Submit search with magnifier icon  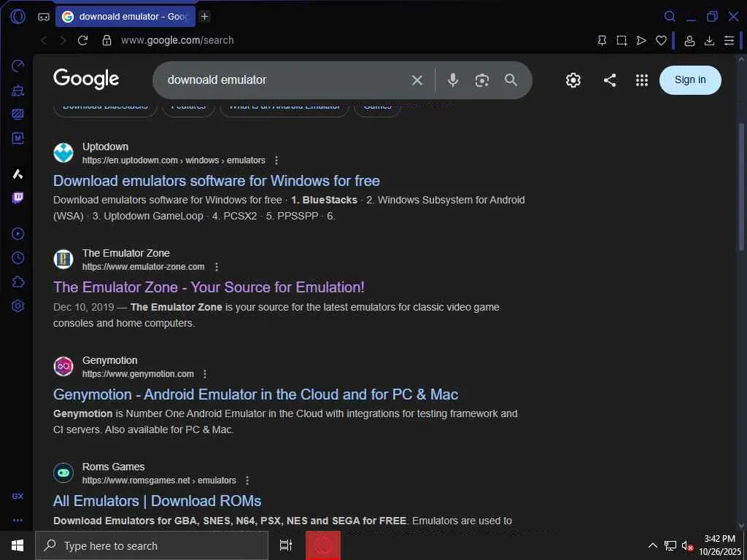pos(511,80)
